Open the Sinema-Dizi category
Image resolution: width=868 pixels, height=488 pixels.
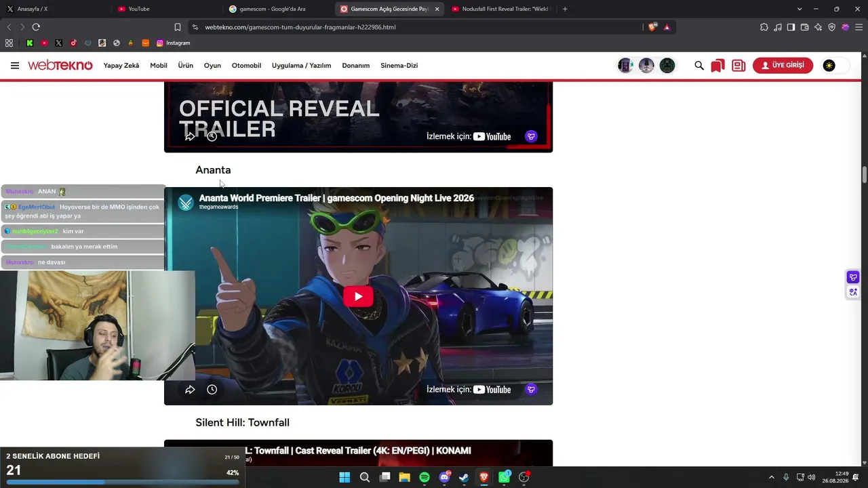coord(399,66)
